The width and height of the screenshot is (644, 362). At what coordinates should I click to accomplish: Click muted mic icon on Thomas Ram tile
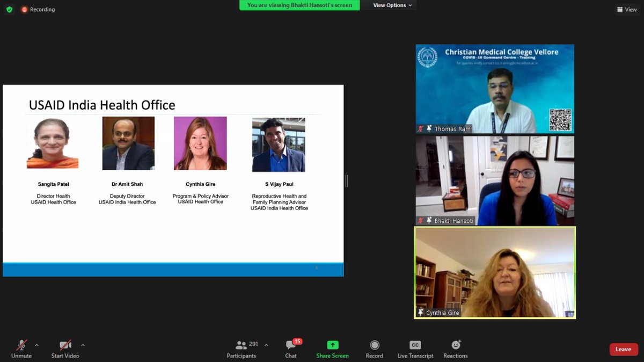(x=421, y=129)
